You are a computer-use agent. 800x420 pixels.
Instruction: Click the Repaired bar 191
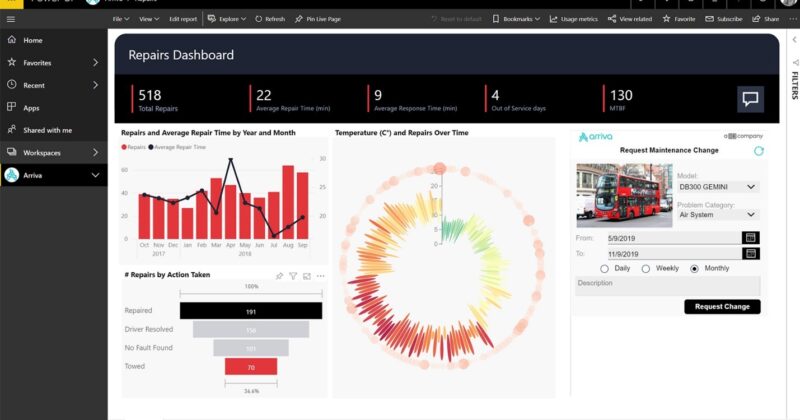point(251,311)
